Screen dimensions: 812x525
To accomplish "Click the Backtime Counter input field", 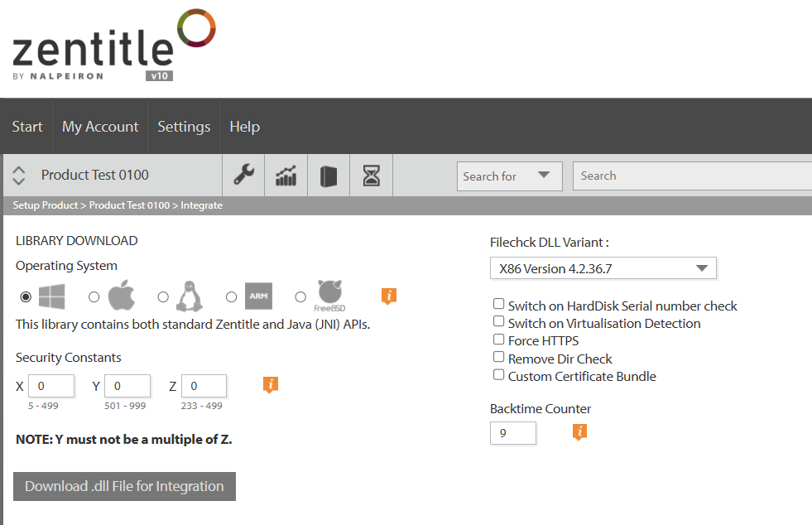I will tap(513, 433).
